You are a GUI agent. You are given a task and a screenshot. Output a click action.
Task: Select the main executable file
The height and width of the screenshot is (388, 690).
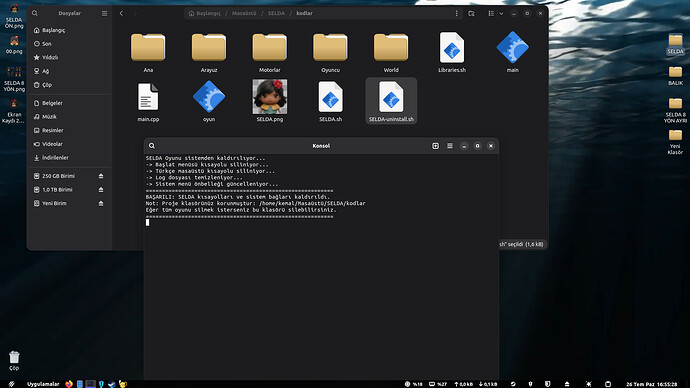coord(512,52)
